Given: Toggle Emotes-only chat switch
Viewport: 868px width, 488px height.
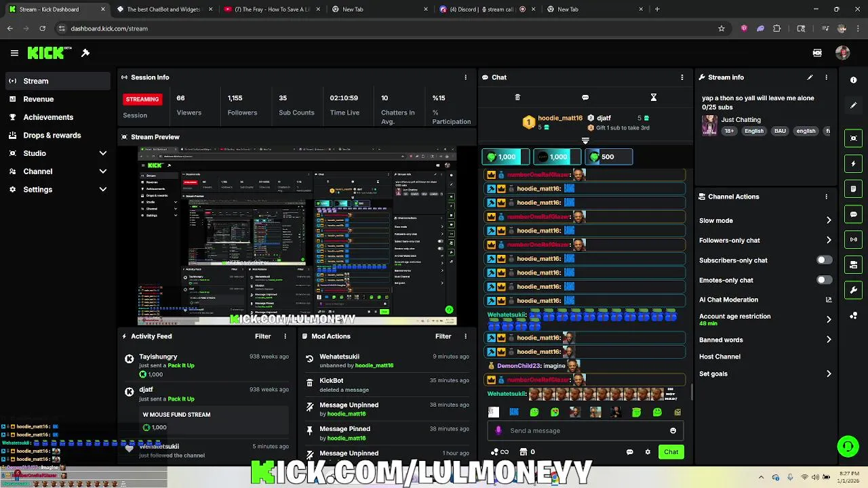Looking at the screenshot, I should [x=824, y=280].
